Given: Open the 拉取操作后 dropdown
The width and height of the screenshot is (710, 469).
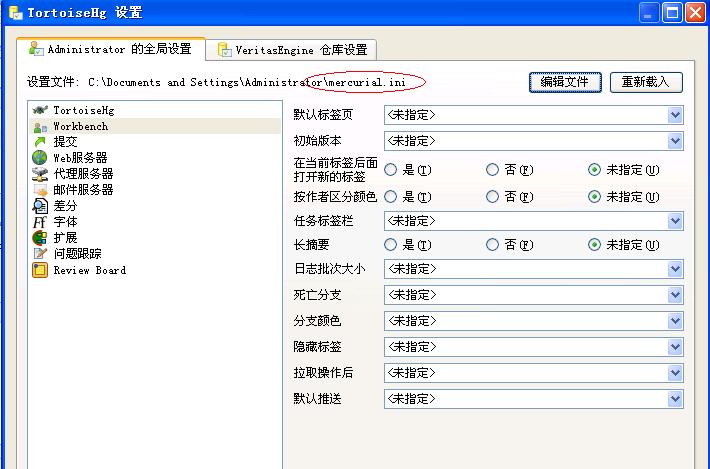Looking at the screenshot, I should point(533,373).
